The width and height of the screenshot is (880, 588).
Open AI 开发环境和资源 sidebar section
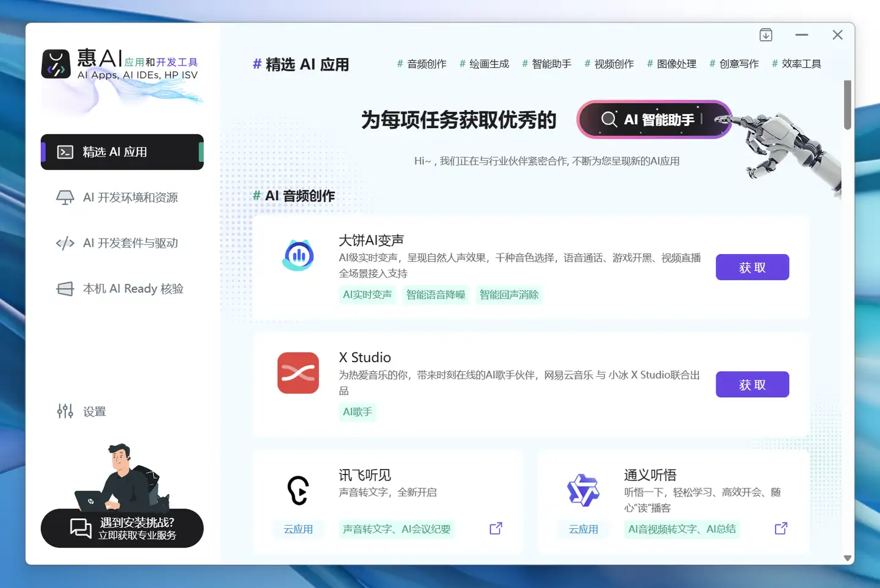point(122,197)
